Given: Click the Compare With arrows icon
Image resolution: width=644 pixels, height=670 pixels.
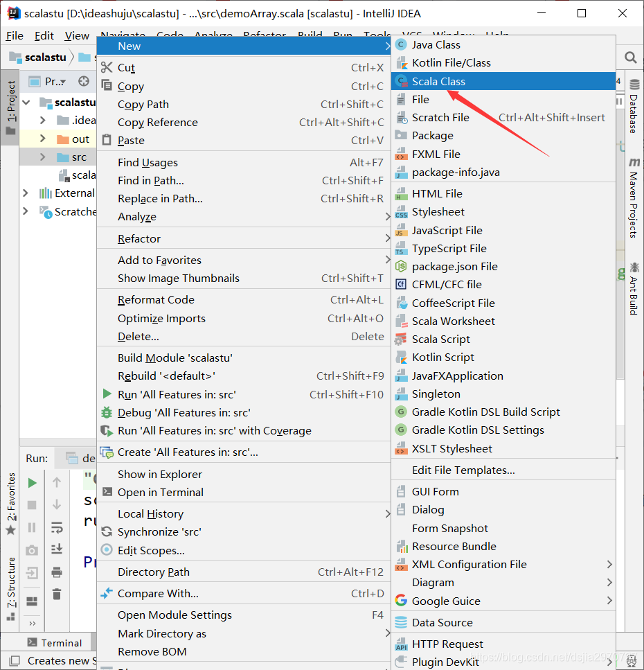Looking at the screenshot, I should point(107,593).
